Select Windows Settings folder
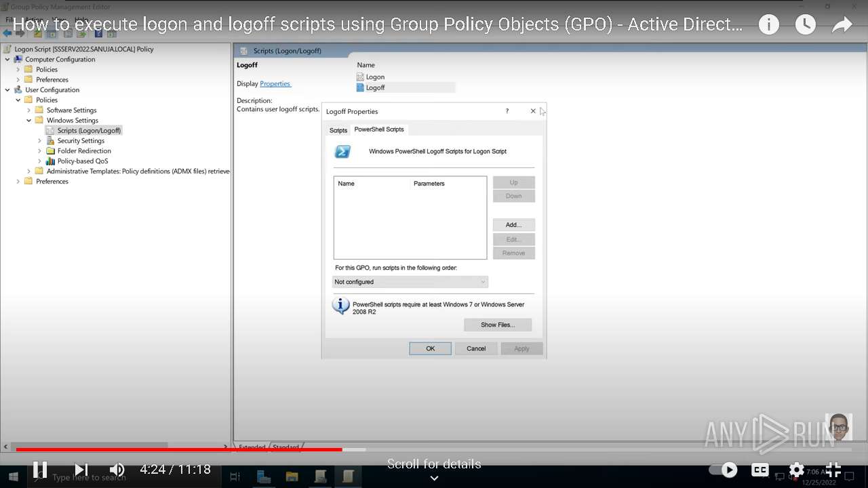This screenshot has width=868, height=488. click(39, 120)
